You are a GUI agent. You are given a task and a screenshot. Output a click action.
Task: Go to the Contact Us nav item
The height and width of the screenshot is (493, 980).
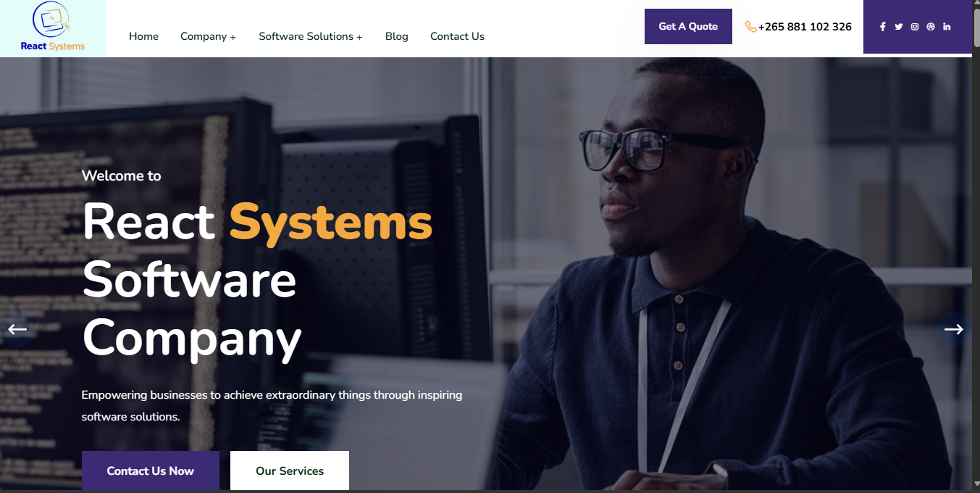457,36
